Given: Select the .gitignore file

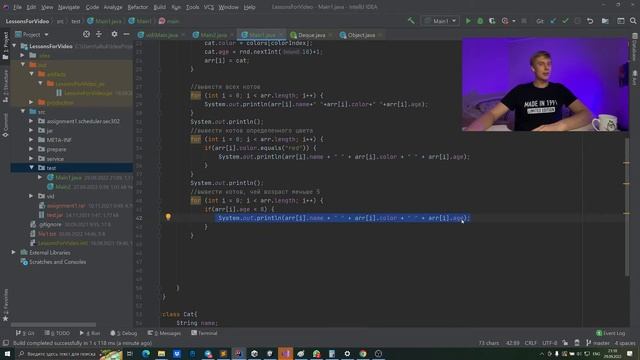Looking at the screenshot, I should point(50,224).
